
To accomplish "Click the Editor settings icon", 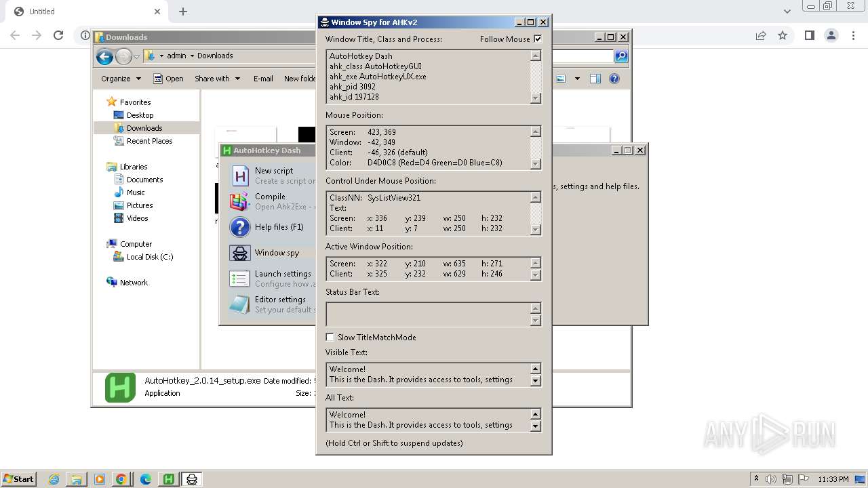I will 239,304.
